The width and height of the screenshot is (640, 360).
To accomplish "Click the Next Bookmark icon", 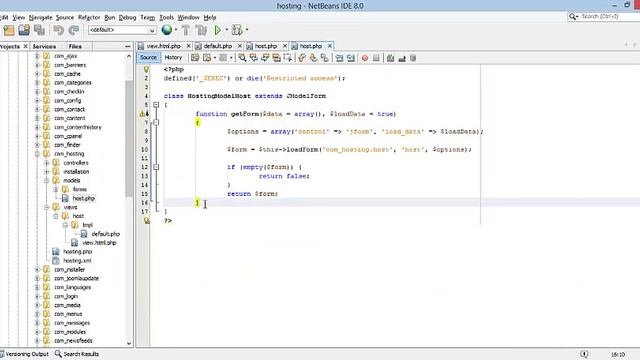I will (x=313, y=58).
